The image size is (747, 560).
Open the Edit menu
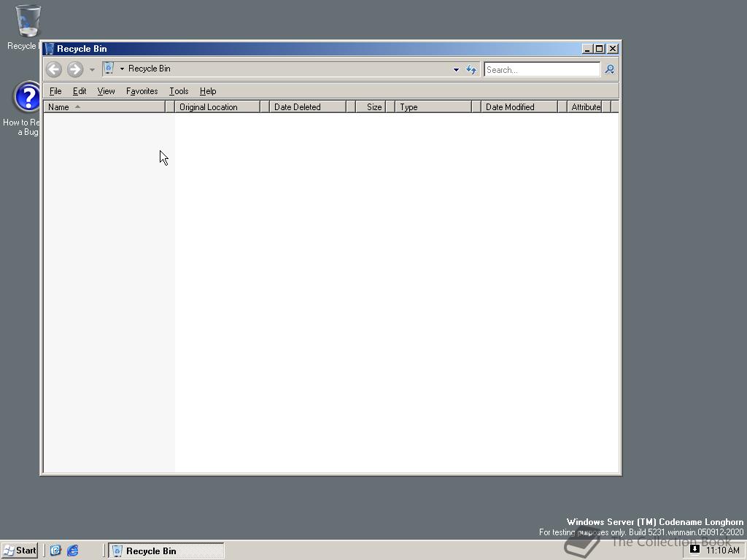click(x=80, y=91)
